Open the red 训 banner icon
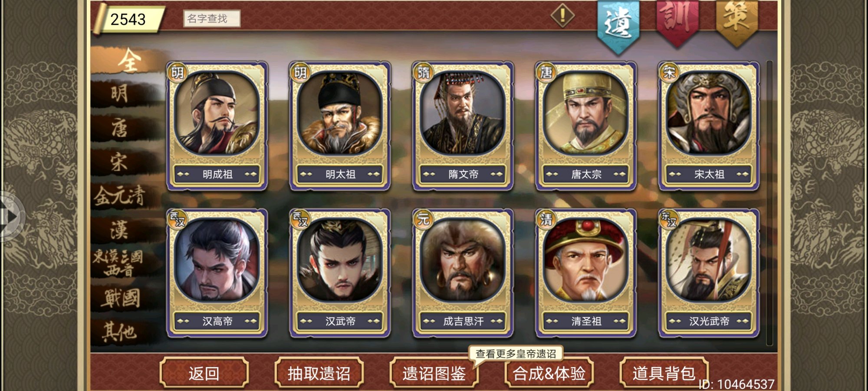The width and height of the screenshot is (868, 391). click(x=677, y=23)
